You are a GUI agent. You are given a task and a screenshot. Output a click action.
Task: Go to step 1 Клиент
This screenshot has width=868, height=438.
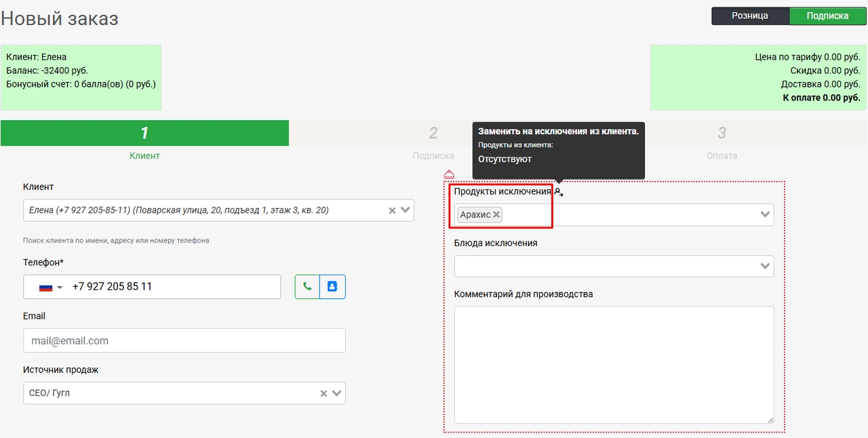[x=144, y=134]
